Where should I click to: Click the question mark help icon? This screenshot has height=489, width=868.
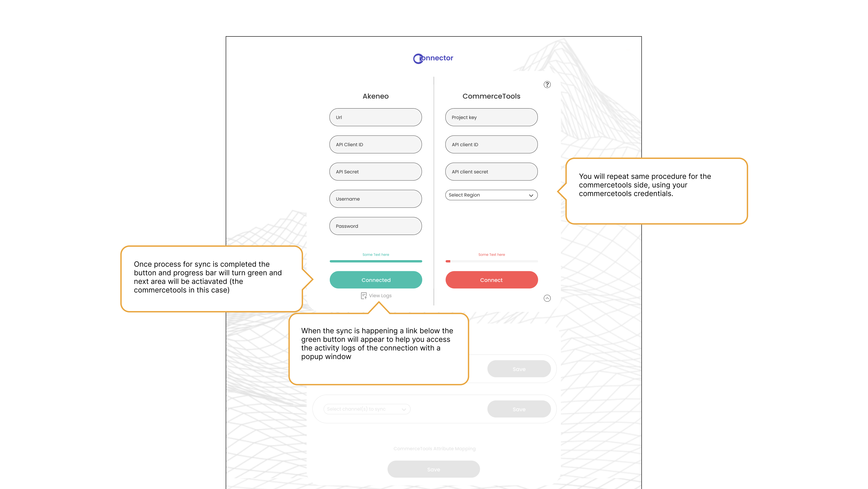coord(547,84)
